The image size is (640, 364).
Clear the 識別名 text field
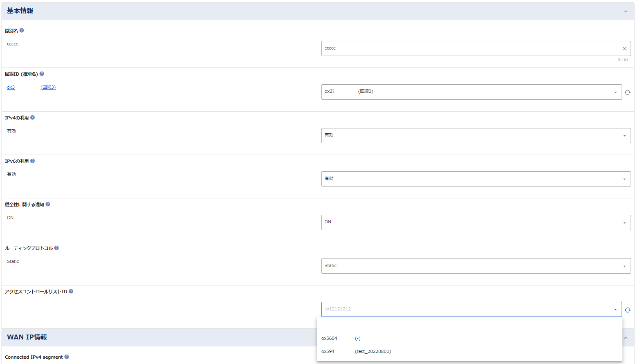coord(624,49)
